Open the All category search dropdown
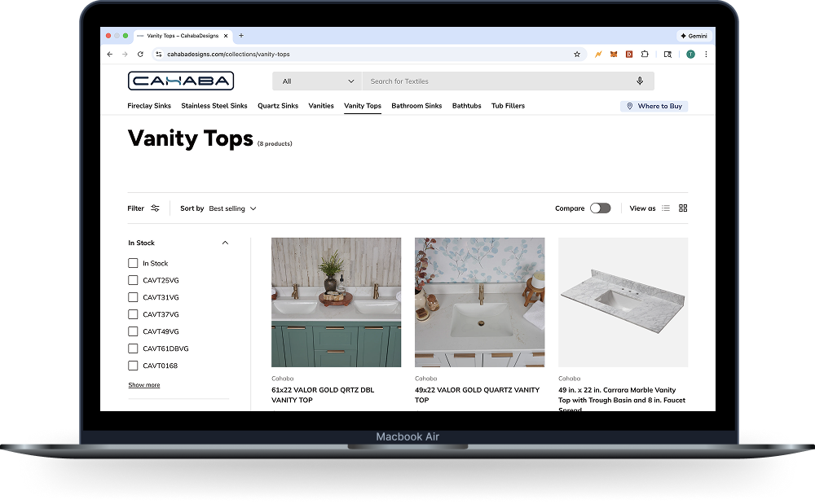815x504 pixels. pyautogui.click(x=318, y=81)
